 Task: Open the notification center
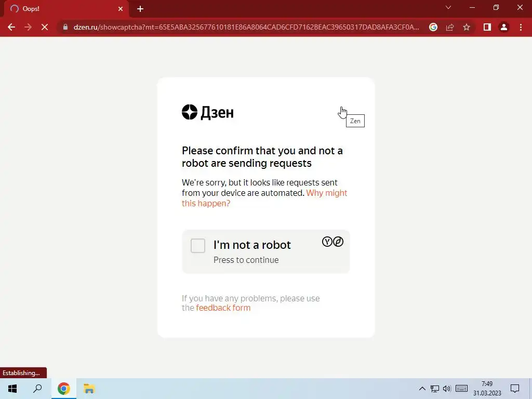[515, 389]
